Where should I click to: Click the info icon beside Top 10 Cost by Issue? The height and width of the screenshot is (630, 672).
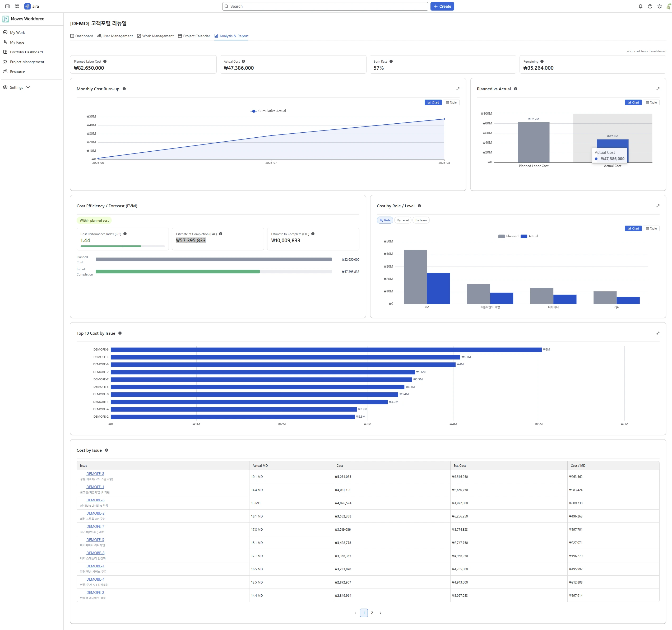(120, 333)
